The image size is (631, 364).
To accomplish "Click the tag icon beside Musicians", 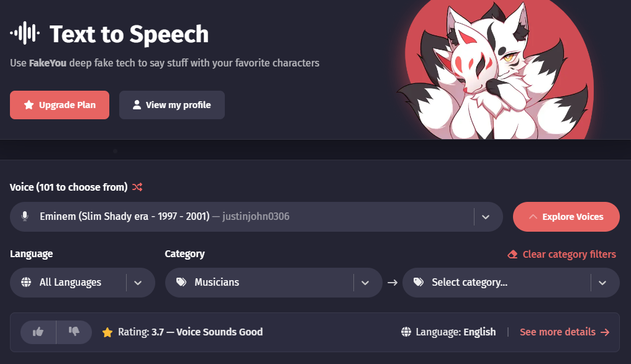I will 181,282.
